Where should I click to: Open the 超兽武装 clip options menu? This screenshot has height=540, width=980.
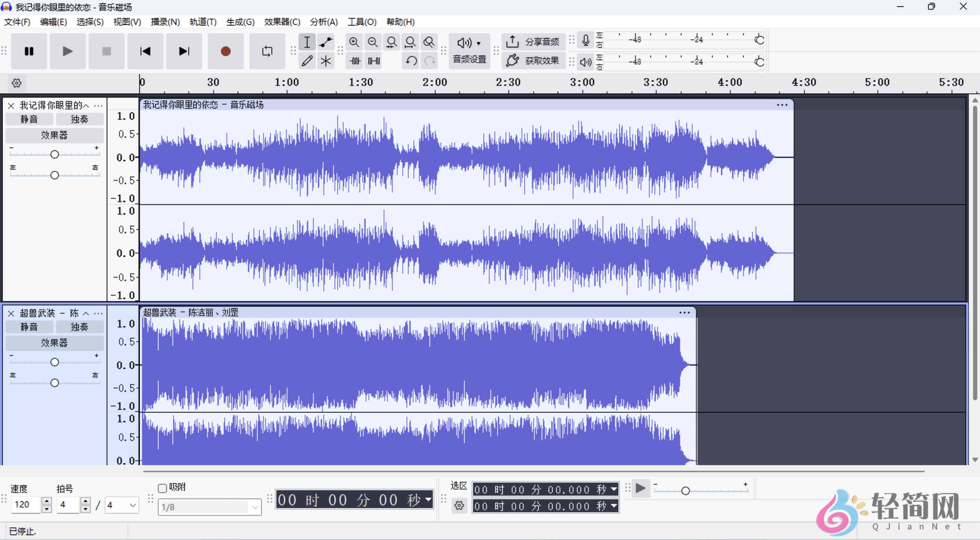coord(684,312)
